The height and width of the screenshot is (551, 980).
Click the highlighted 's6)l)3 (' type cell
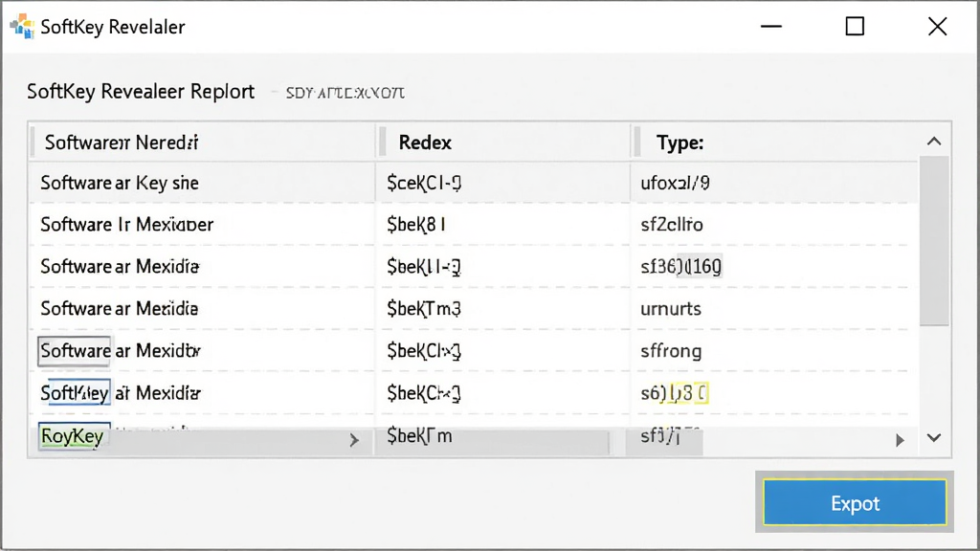click(674, 393)
